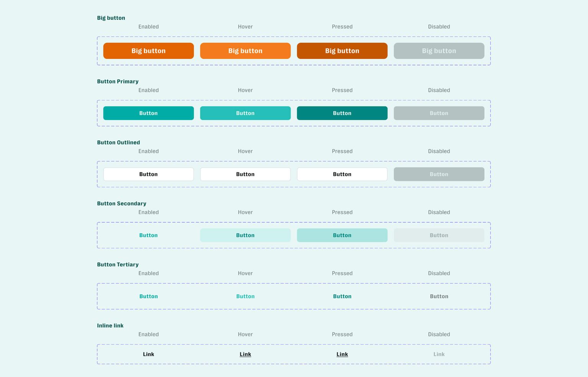Click the 'Enabled' label above Big button

click(149, 27)
